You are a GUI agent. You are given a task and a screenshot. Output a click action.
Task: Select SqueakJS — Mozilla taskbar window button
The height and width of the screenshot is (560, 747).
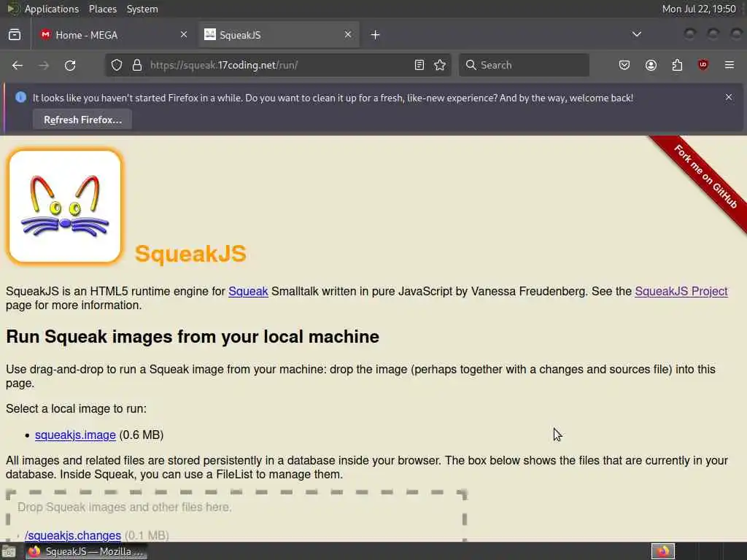click(x=87, y=551)
